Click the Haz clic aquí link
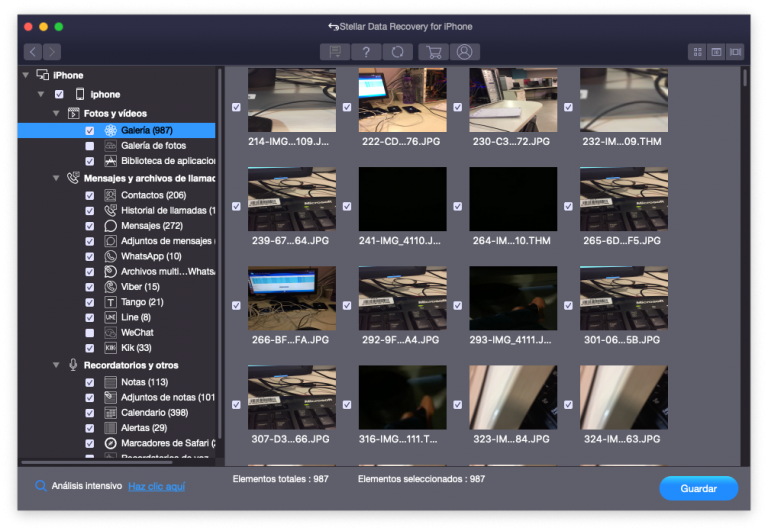 [156, 486]
